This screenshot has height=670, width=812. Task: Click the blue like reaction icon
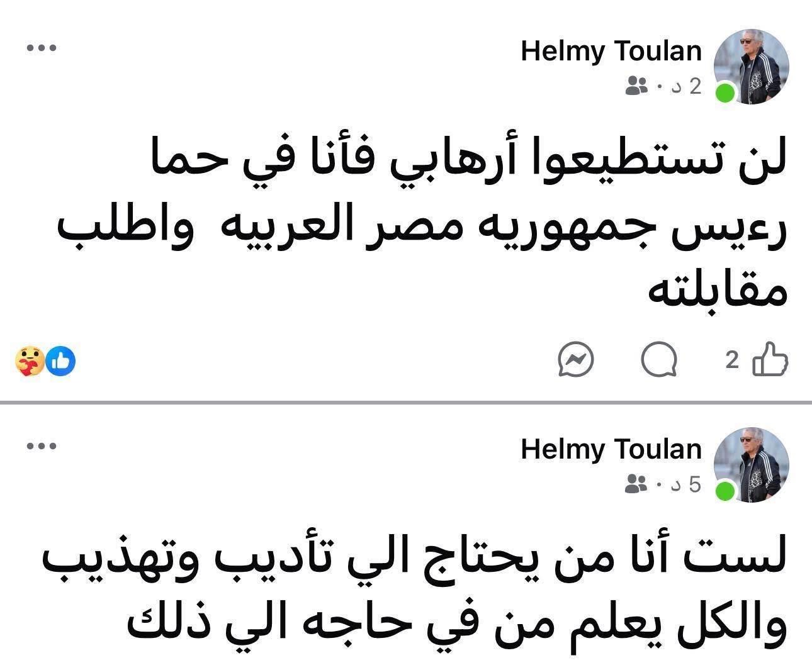(62, 360)
